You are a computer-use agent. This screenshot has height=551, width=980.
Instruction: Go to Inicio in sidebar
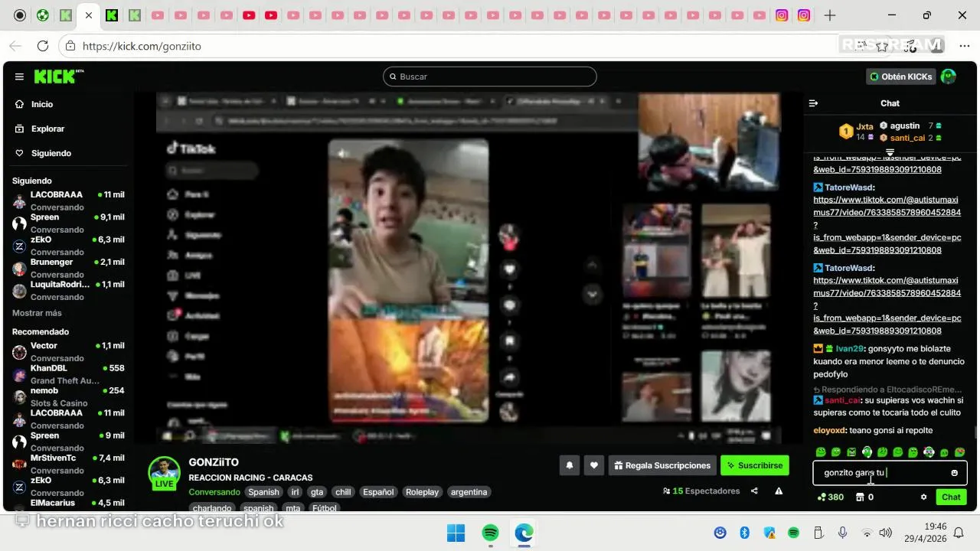[x=43, y=104]
